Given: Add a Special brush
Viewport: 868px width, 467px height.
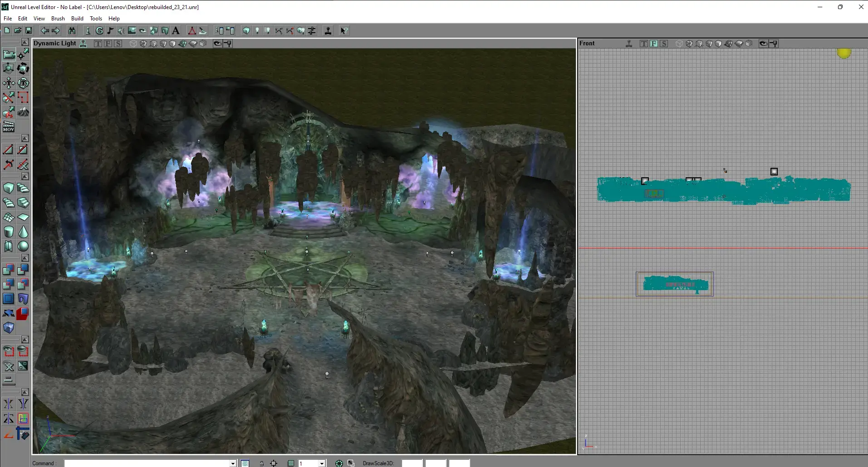Looking at the screenshot, I should click(x=9, y=299).
